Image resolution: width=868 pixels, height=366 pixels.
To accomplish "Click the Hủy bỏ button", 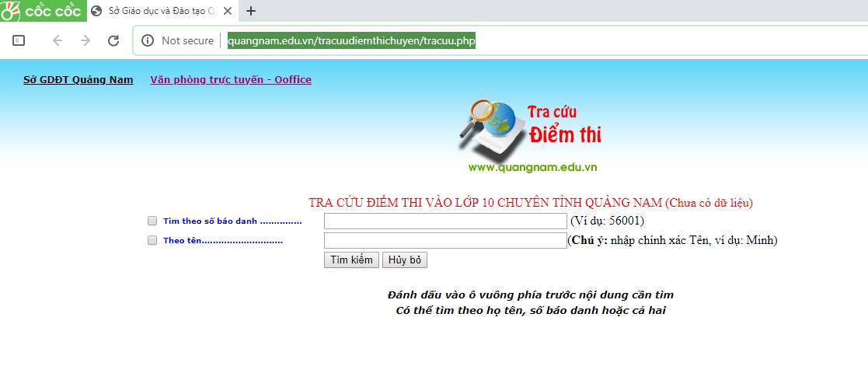I will coord(405,260).
